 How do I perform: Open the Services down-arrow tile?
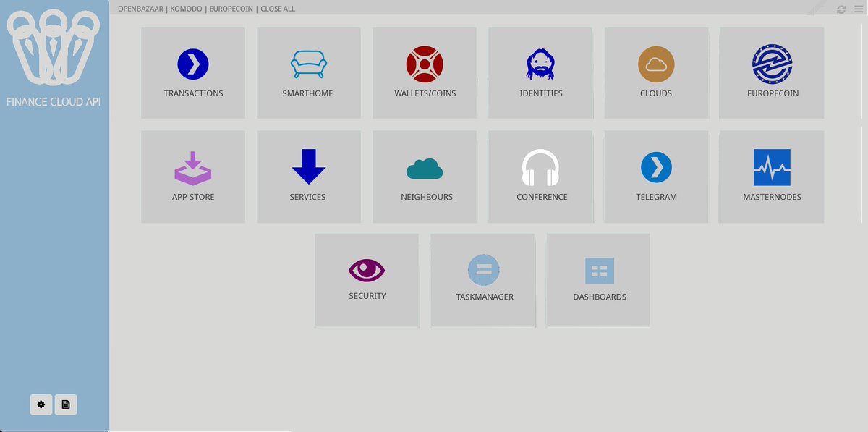[x=309, y=177]
